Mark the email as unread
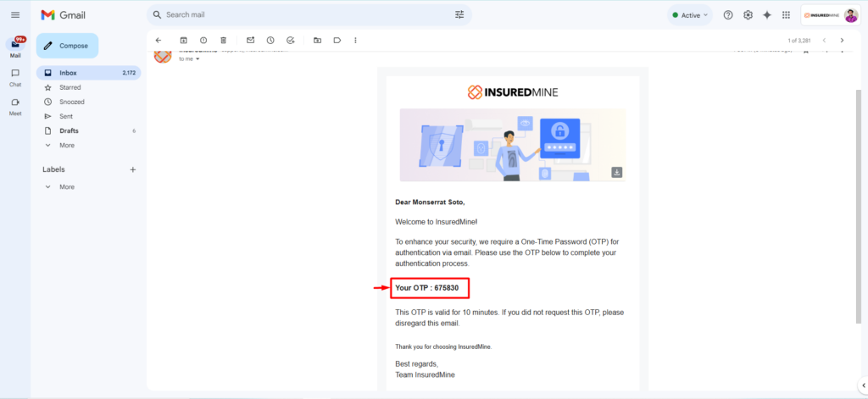Screen dimensions: 868x399 pyautogui.click(x=250, y=41)
